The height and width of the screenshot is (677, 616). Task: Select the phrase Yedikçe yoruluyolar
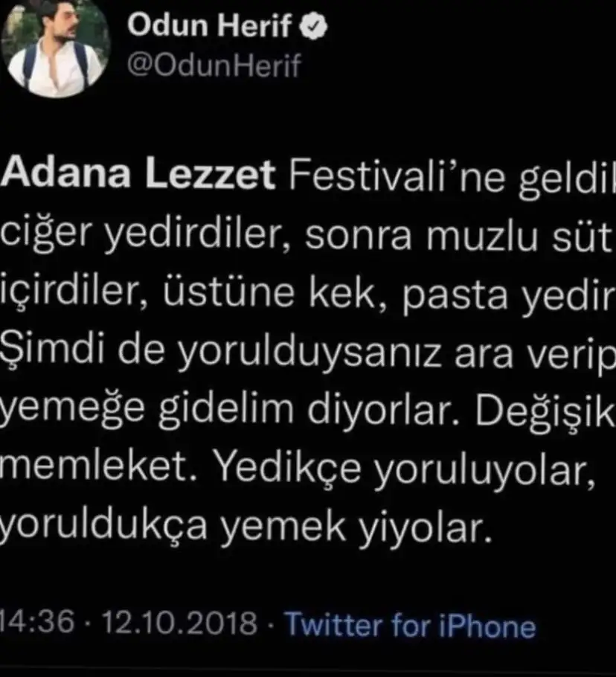(x=405, y=471)
